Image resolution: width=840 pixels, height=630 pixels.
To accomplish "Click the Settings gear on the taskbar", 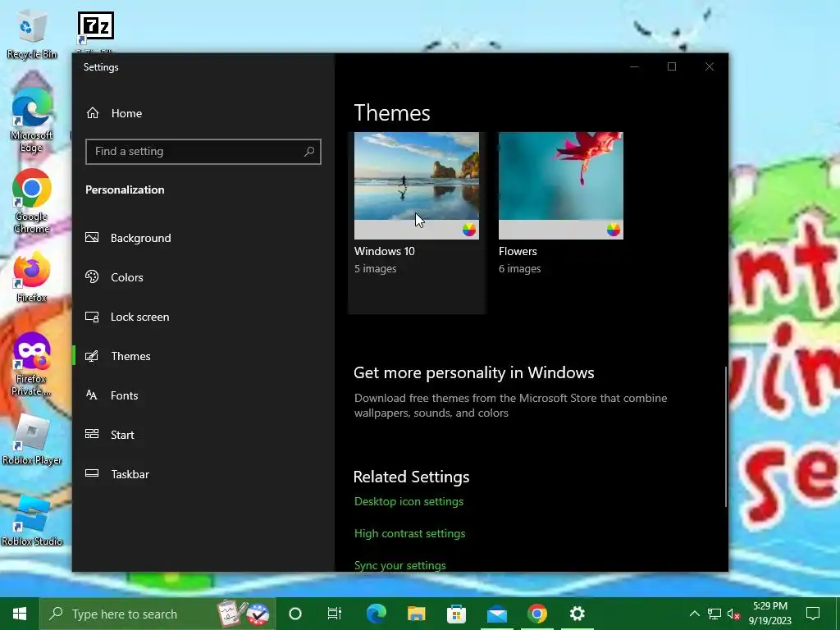I will (x=577, y=614).
